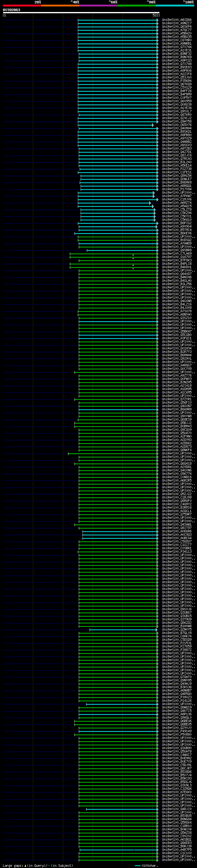This screenshot has width=197, height=868.
Task: Open the UniRef100_O65076 entry
Action: pos(177,125)
